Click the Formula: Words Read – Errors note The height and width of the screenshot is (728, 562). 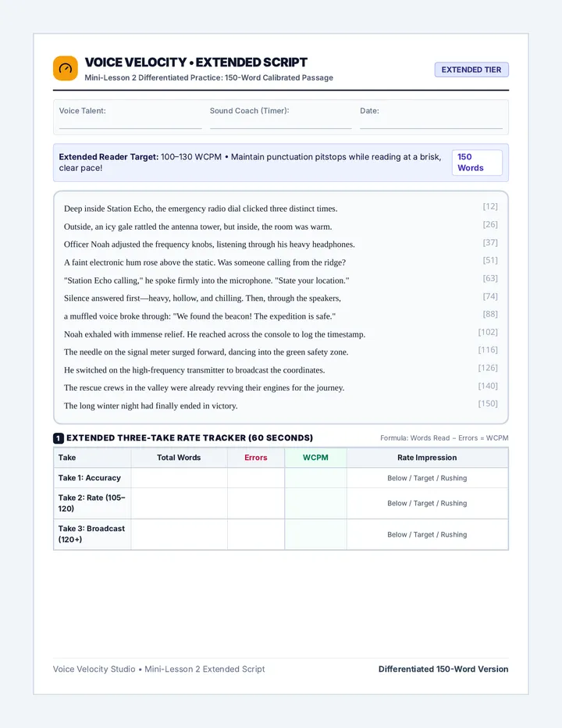pyautogui.click(x=444, y=438)
